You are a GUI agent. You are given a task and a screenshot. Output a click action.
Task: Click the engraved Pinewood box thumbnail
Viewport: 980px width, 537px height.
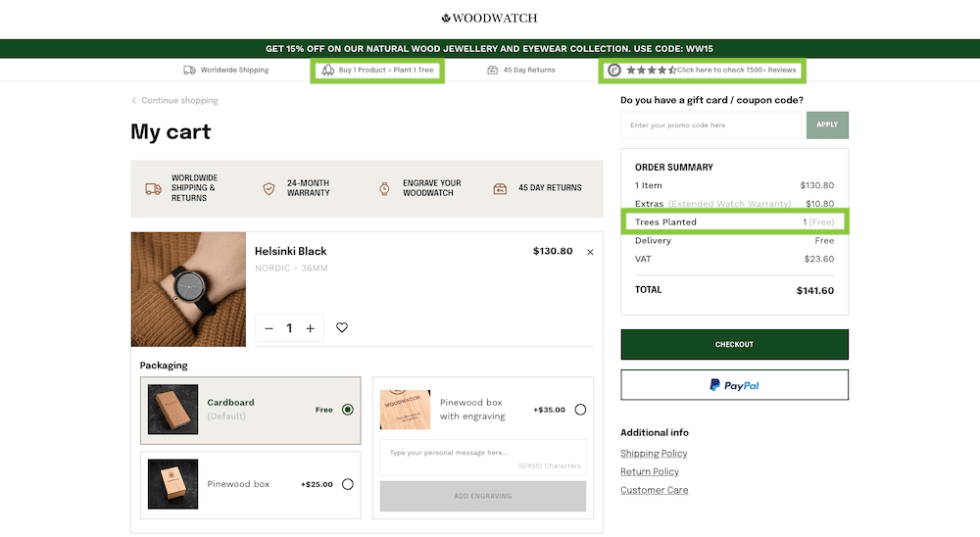click(405, 410)
